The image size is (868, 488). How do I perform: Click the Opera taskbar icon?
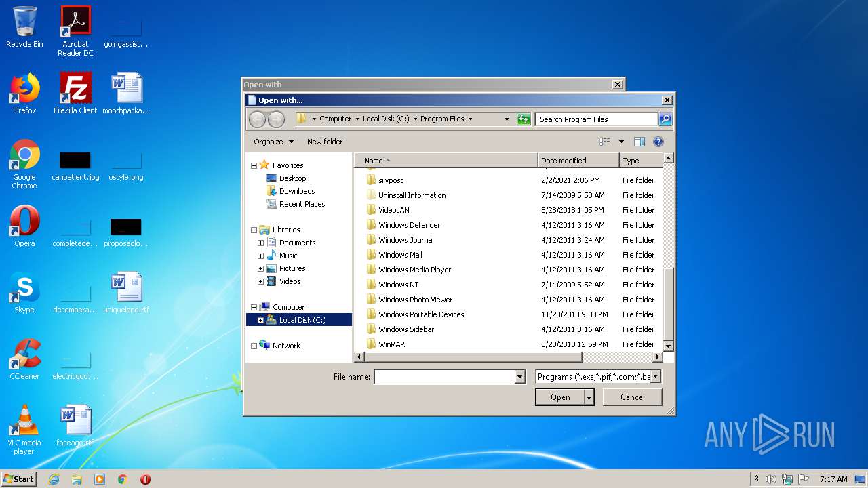tap(145, 479)
